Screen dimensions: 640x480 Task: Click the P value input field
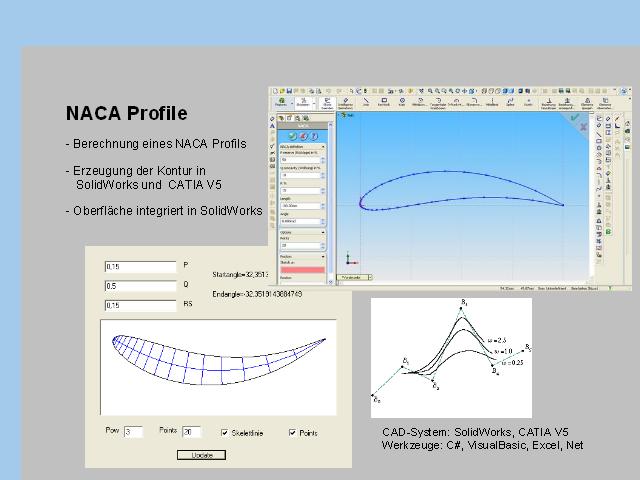click(141, 267)
